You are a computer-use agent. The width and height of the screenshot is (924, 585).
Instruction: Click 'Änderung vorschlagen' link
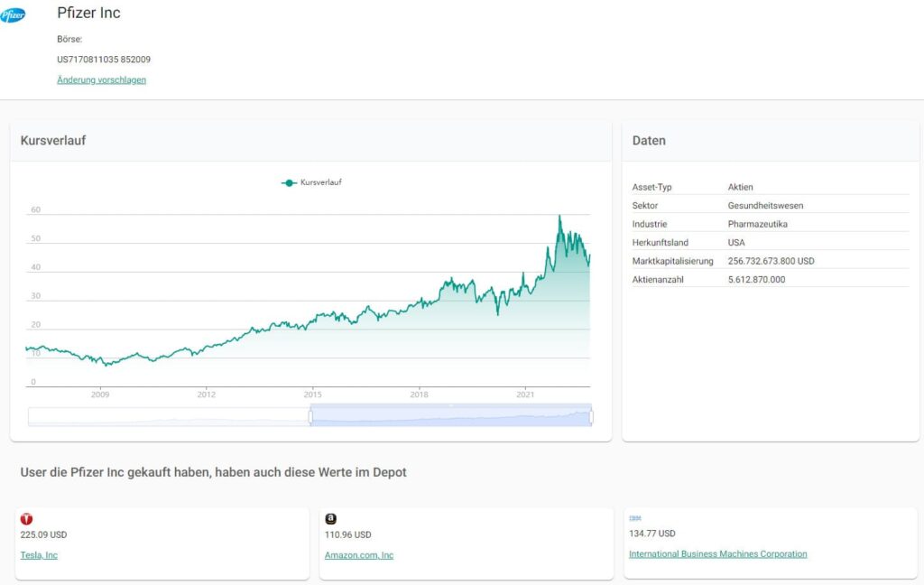click(101, 79)
